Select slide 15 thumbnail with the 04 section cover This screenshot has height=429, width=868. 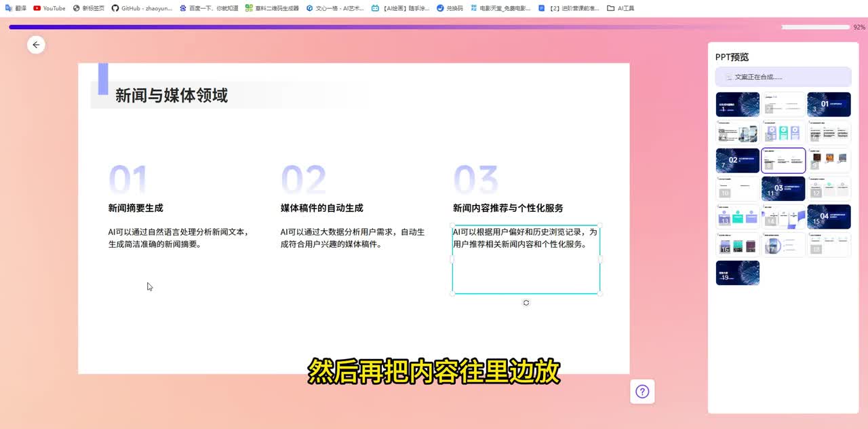pyautogui.click(x=829, y=217)
